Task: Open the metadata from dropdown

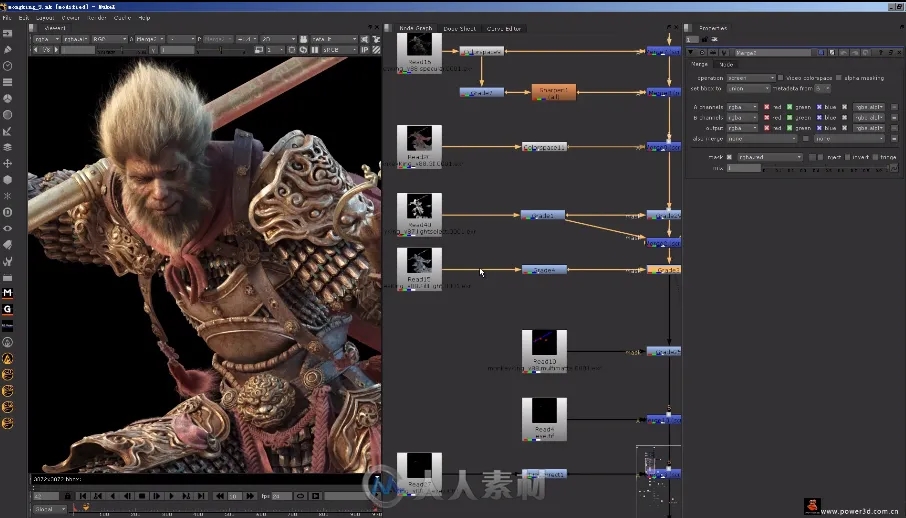Action: tap(823, 88)
